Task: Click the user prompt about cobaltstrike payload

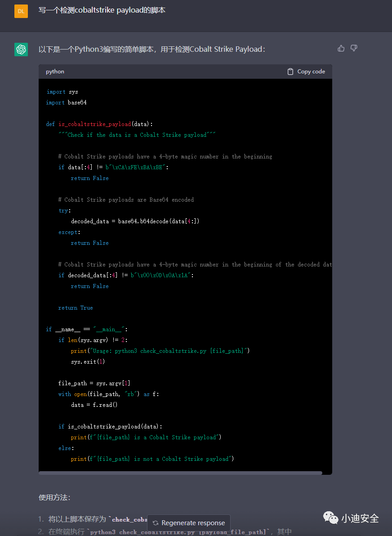Action: (102, 10)
